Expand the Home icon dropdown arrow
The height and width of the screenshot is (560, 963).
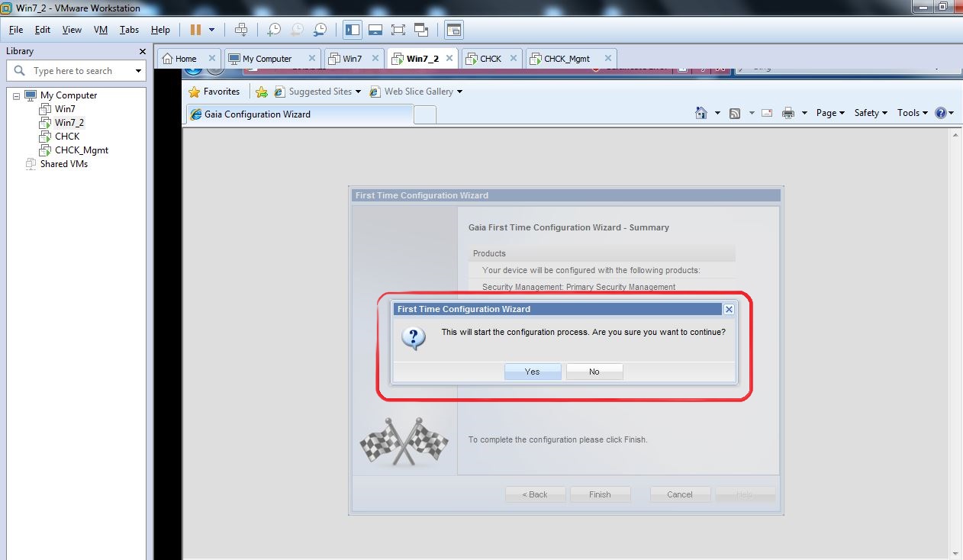click(717, 113)
